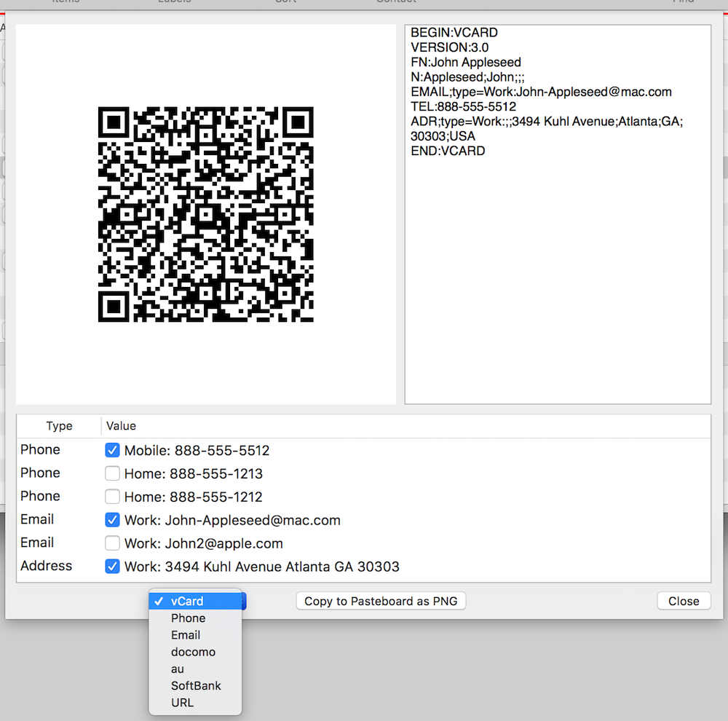
Task: Select Phone from the format popup menu
Action: click(x=195, y=618)
